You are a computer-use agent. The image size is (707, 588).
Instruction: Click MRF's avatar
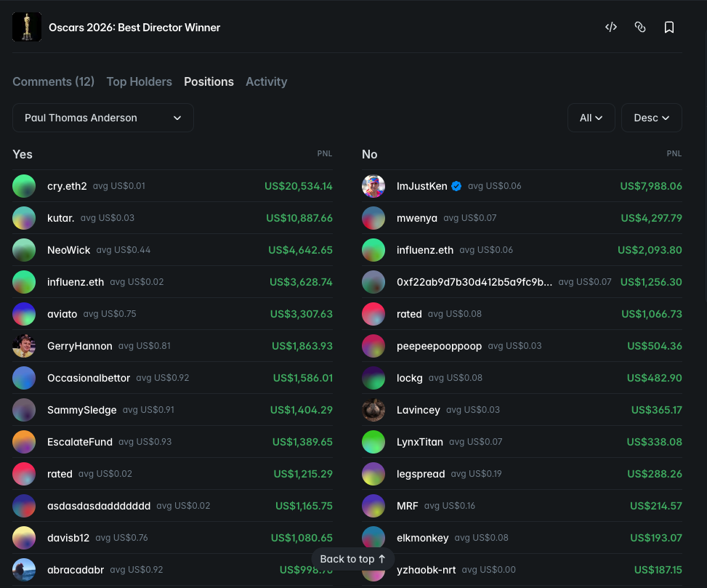tap(373, 507)
